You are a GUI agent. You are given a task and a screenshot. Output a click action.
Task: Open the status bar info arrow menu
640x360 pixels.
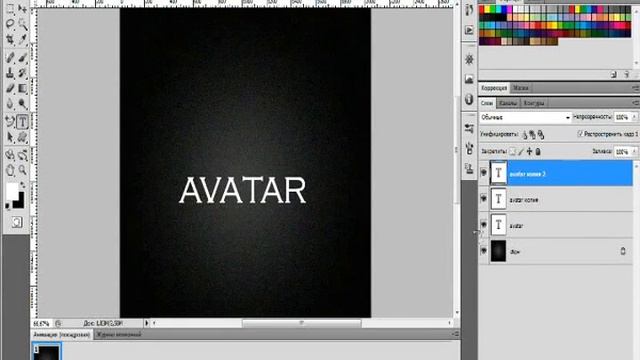pyautogui.click(x=147, y=323)
